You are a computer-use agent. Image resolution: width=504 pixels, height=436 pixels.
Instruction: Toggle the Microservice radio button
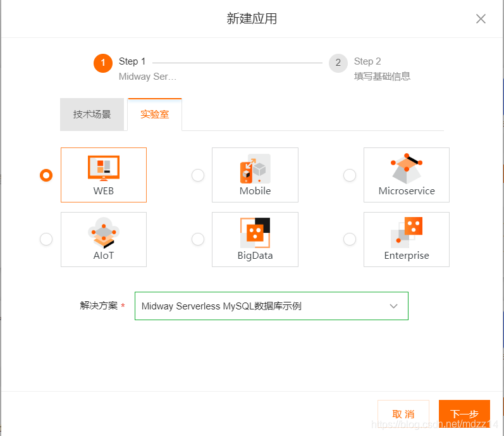(350, 175)
